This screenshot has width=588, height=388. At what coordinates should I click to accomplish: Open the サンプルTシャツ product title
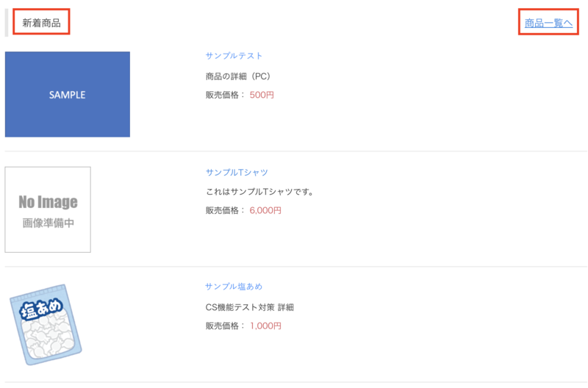pyautogui.click(x=237, y=173)
